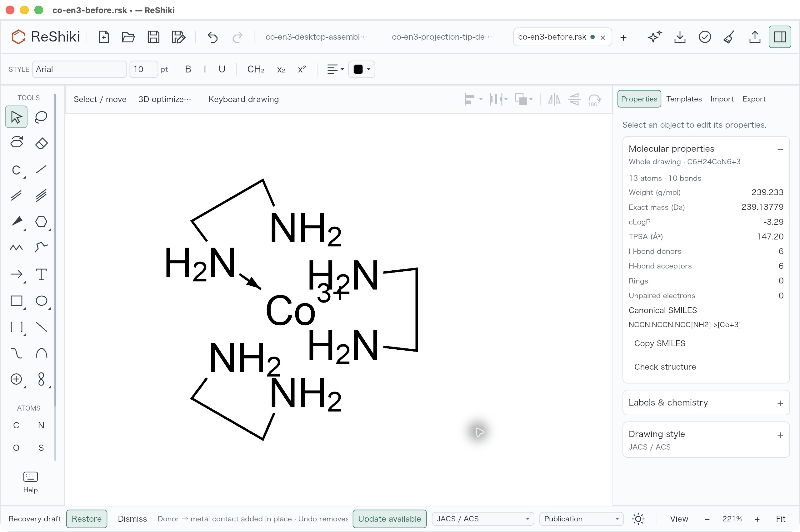Select the single bond line tool
The image size is (800, 532).
coord(41,169)
